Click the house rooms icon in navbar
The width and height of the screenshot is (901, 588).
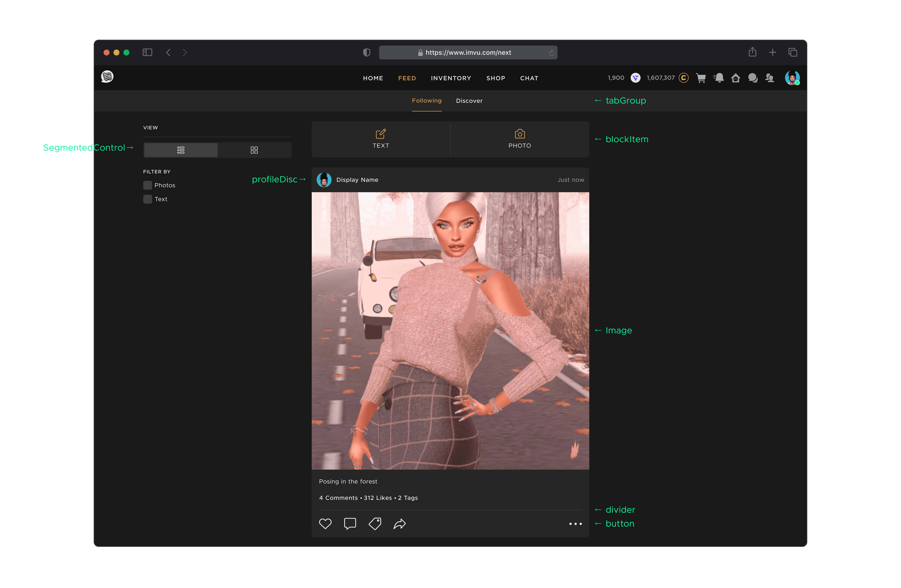coord(736,78)
